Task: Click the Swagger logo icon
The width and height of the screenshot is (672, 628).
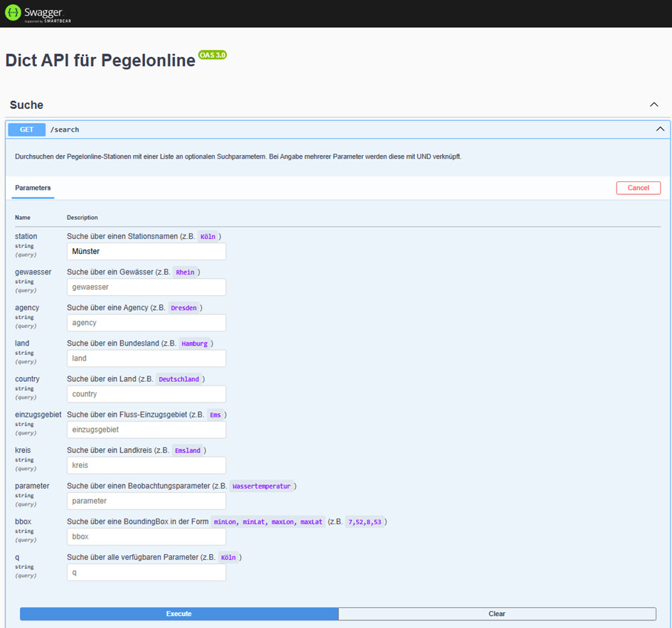Action: point(13,13)
